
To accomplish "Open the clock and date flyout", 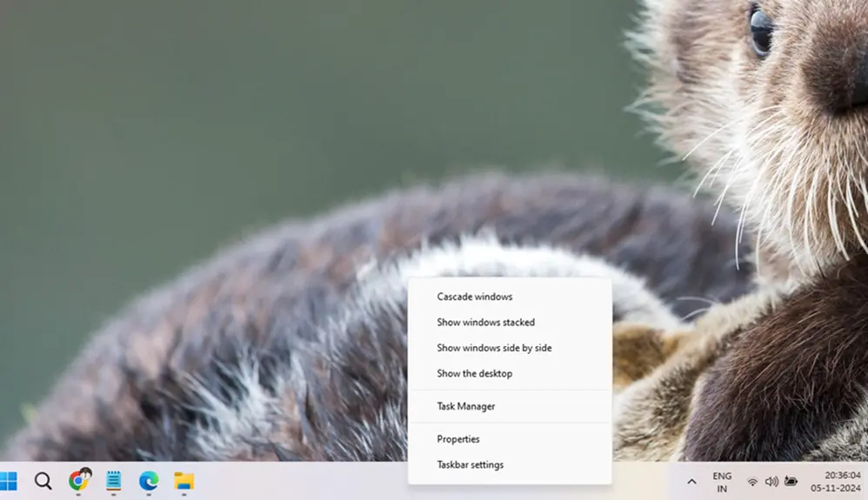I will point(840,482).
